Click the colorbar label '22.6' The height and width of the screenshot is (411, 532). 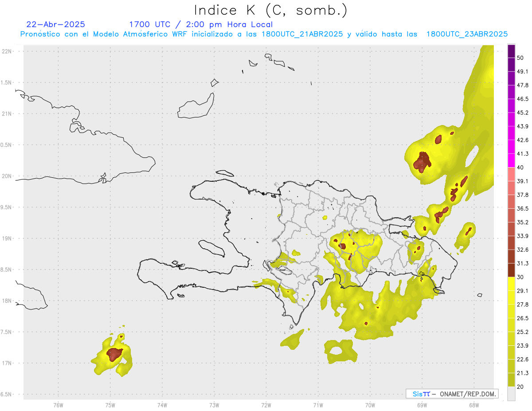(523, 359)
